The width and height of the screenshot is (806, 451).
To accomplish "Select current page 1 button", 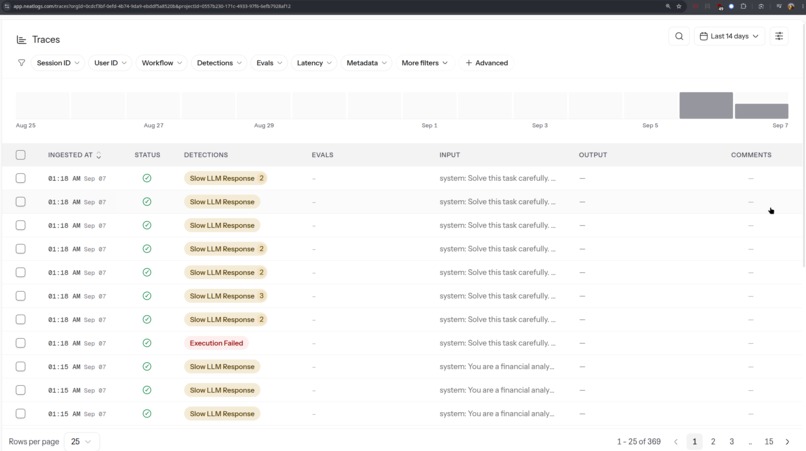I will [694, 442].
